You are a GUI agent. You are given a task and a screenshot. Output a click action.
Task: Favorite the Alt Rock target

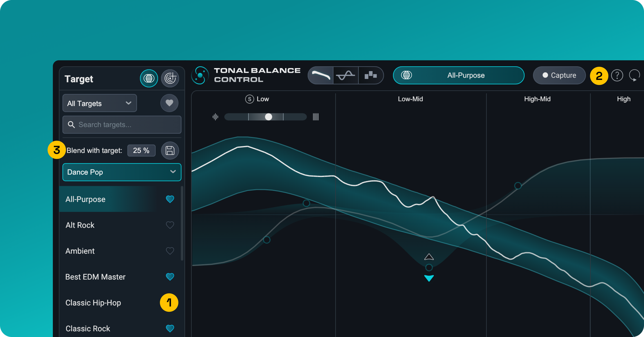point(170,225)
